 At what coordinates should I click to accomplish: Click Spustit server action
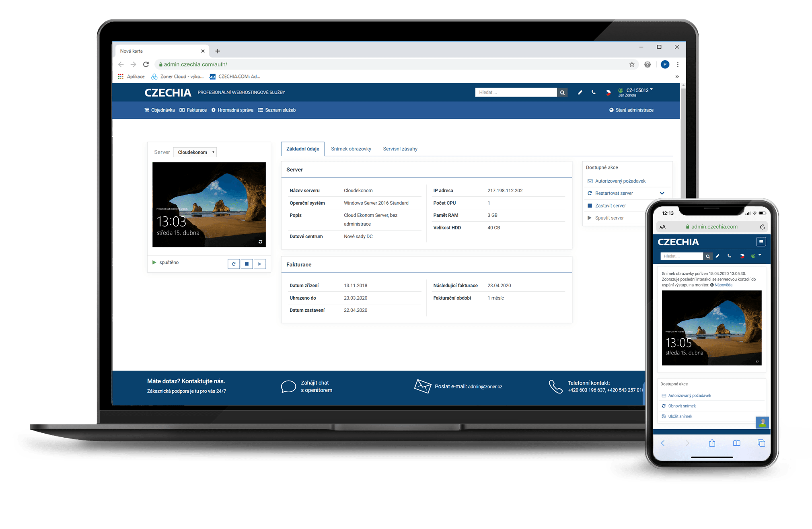[606, 218]
